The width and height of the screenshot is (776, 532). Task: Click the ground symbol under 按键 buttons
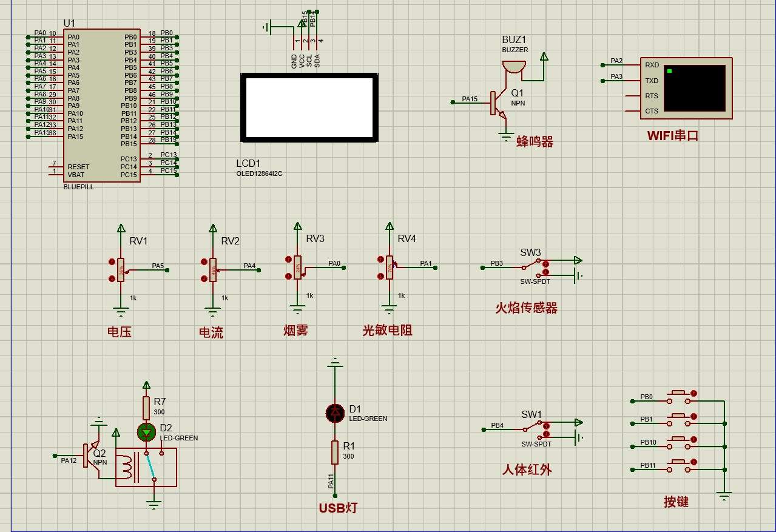pyautogui.click(x=724, y=496)
